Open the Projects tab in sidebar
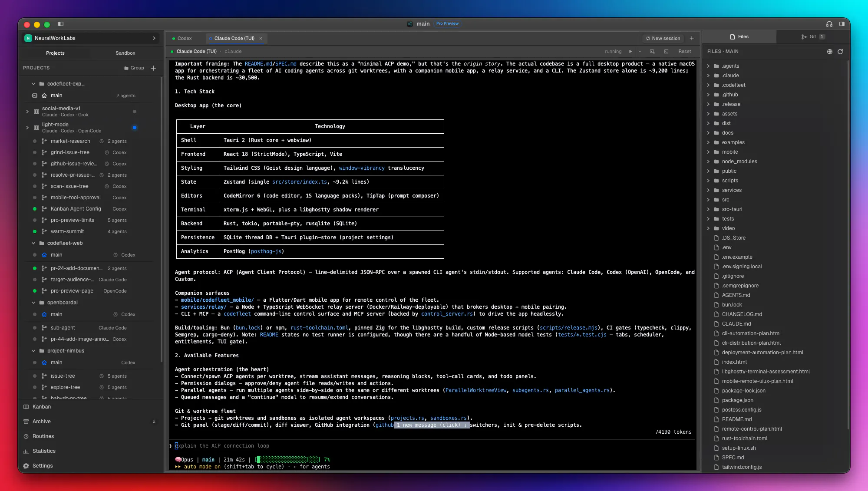Image resolution: width=868 pixels, height=491 pixels. [x=55, y=53]
